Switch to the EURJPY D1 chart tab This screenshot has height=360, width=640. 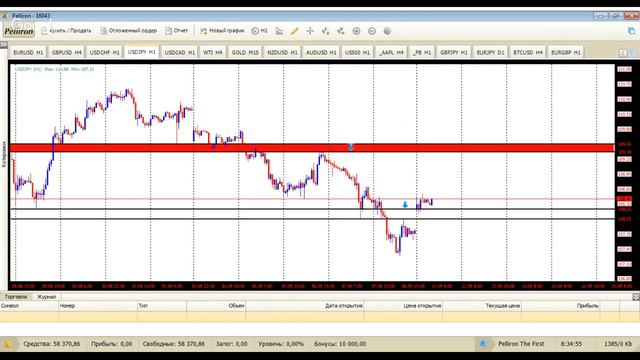[x=490, y=53]
